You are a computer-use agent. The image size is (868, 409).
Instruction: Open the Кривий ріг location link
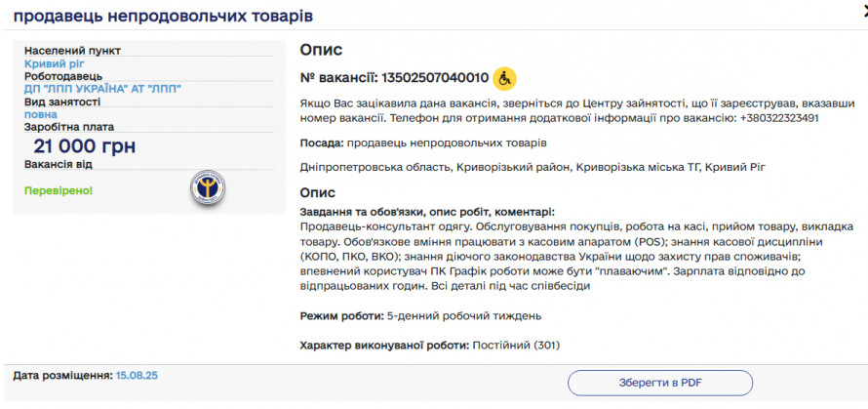tap(56, 63)
